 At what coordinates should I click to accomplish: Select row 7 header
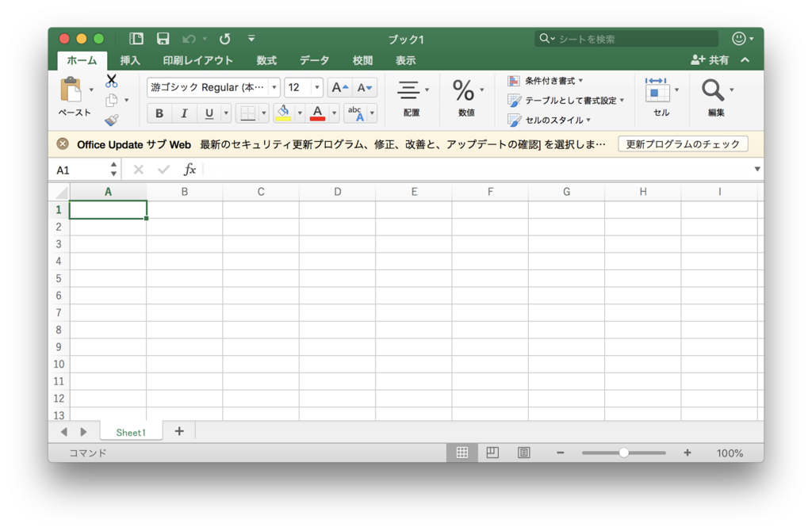[59, 312]
